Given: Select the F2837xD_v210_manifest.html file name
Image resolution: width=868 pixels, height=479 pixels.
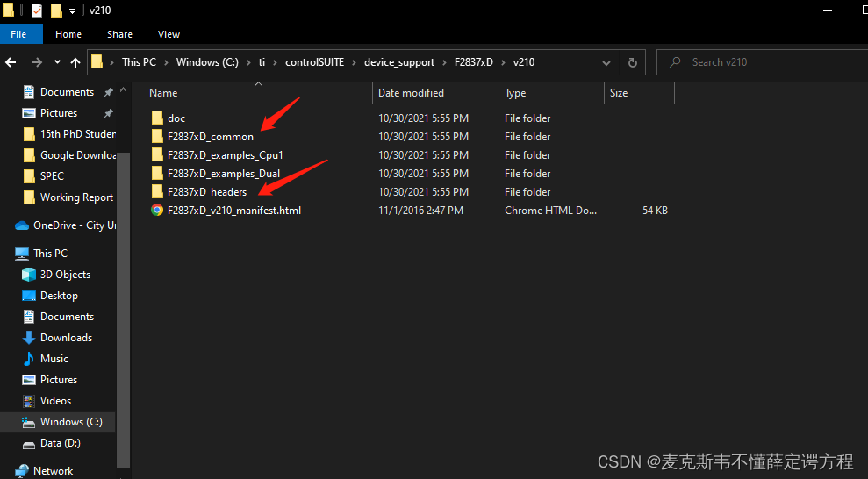Looking at the screenshot, I should click(234, 211).
